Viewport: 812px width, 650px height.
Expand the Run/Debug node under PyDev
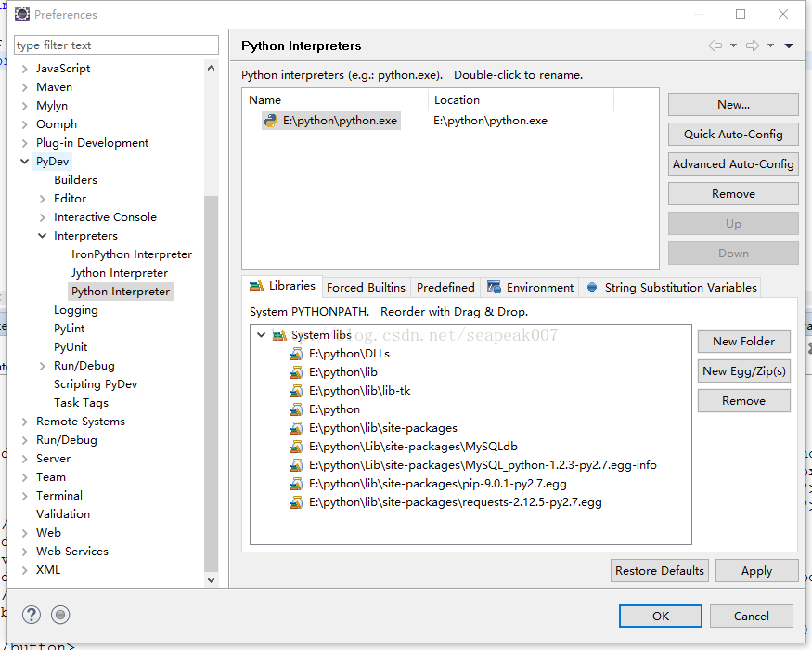pyautogui.click(x=43, y=367)
